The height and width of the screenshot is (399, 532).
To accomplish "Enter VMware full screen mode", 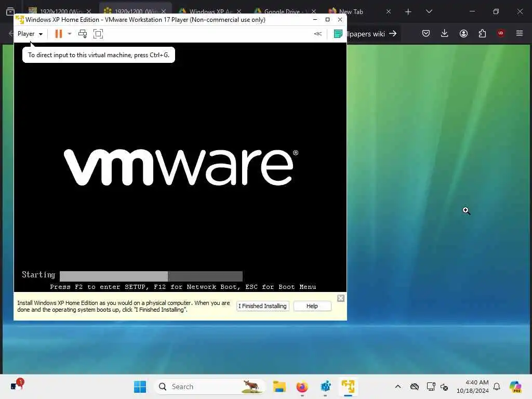I will pyautogui.click(x=98, y=34).
